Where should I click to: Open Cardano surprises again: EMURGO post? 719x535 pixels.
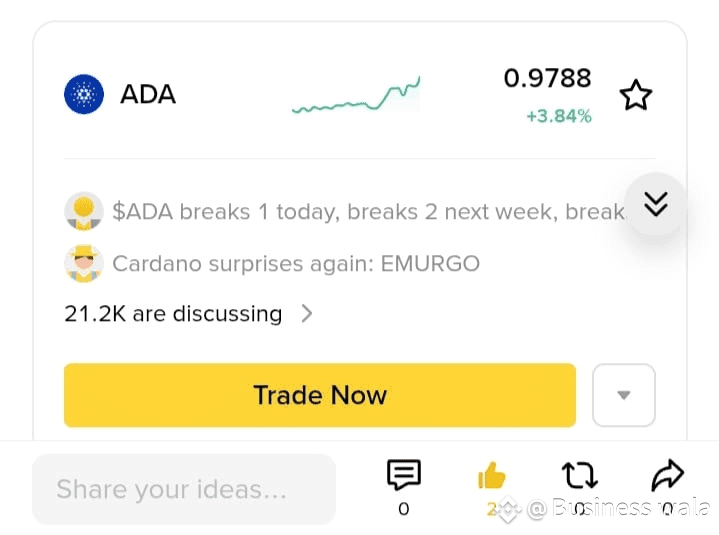point(296,264)
